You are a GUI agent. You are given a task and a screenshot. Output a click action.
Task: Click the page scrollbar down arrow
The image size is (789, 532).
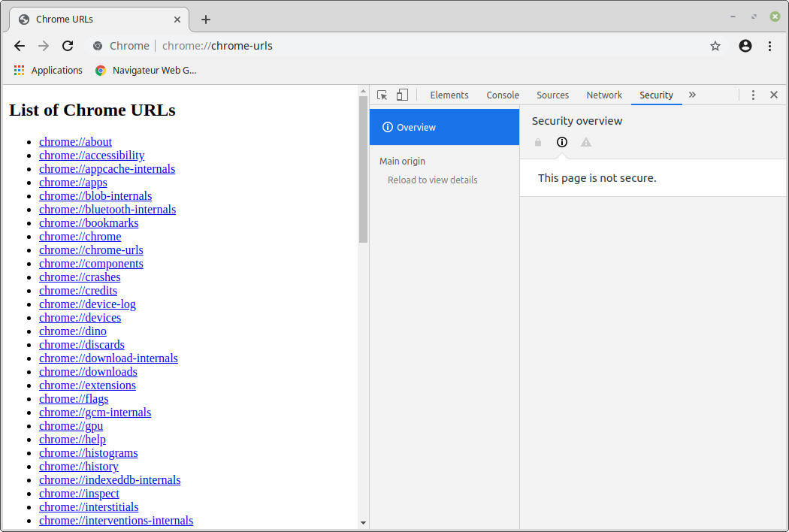[363, 522]
